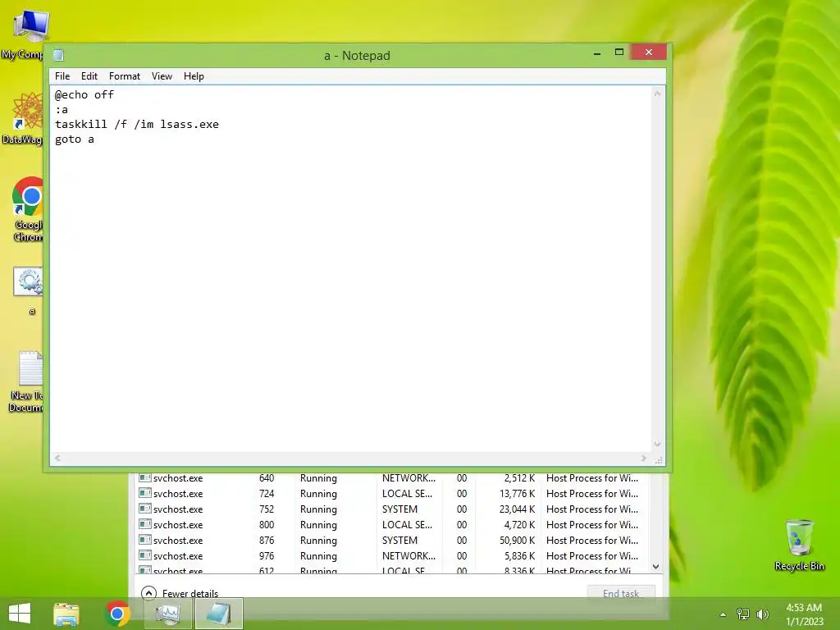This screenshot has width=840, height=630.
Task: Select svchost.exe PID 640 row in Task Manager
Action: [x=390, y=478]
